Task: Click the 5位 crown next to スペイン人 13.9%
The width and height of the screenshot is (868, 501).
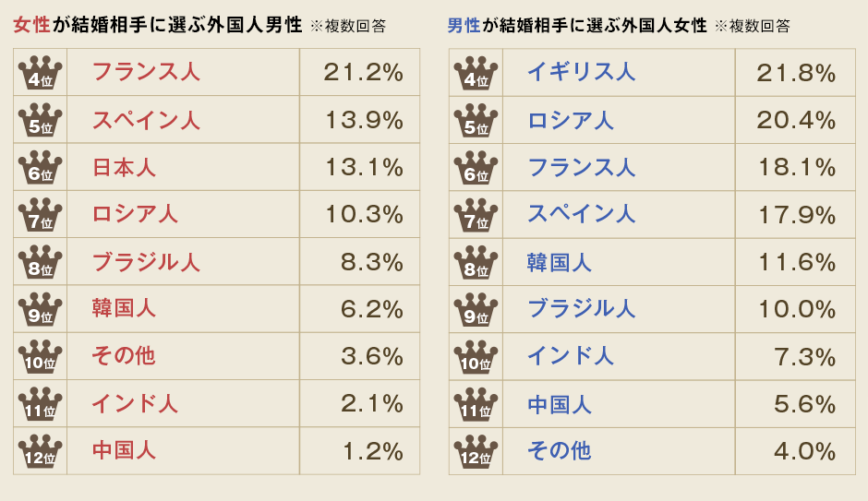Action: pos(40,120)
